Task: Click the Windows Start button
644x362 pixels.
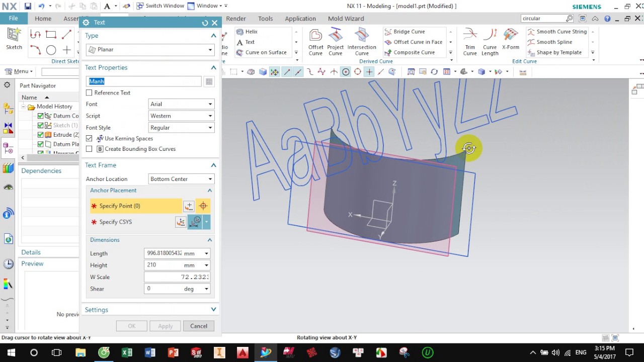Action: (x=11, y=352)
